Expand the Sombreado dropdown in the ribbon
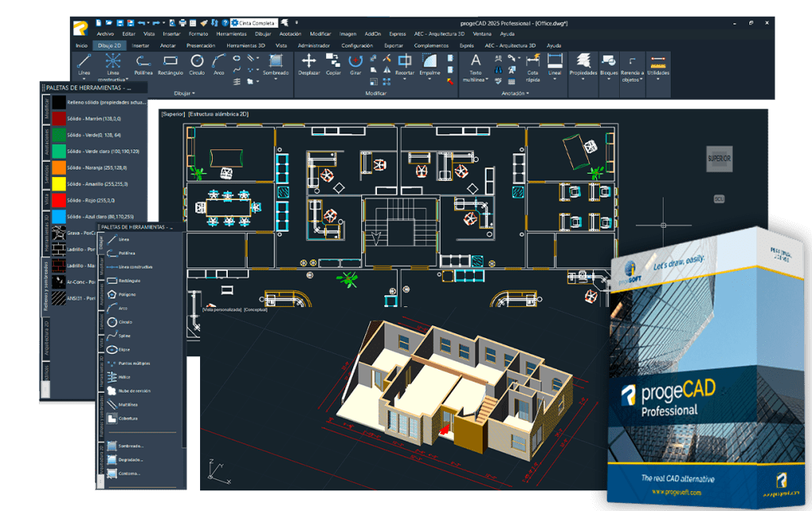 275,77
